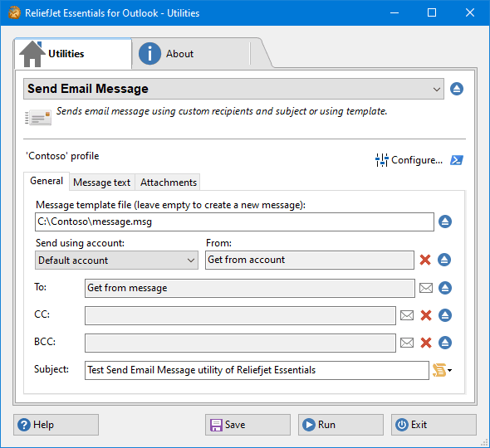Screen dimensions: 490x448
Task: Switch to the Attachments tab
Action: pos(169,183)
